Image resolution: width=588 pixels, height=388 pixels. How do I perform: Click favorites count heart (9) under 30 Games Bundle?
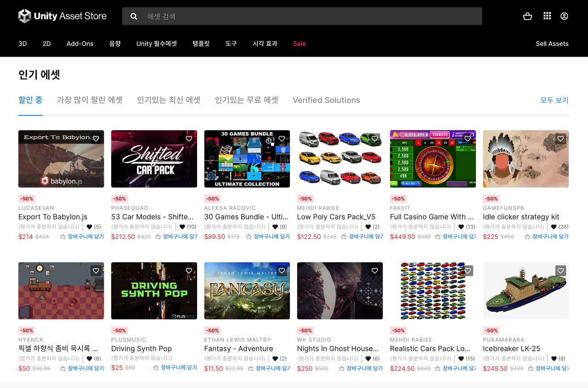[x=275, y=227]
